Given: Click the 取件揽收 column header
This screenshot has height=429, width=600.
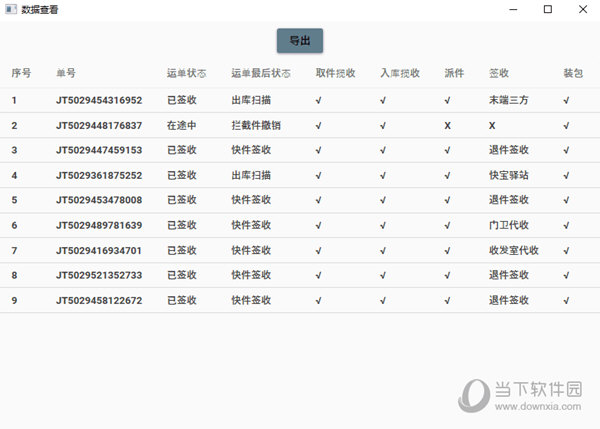Looking at the screenshot, I should (x=336, y=73).
